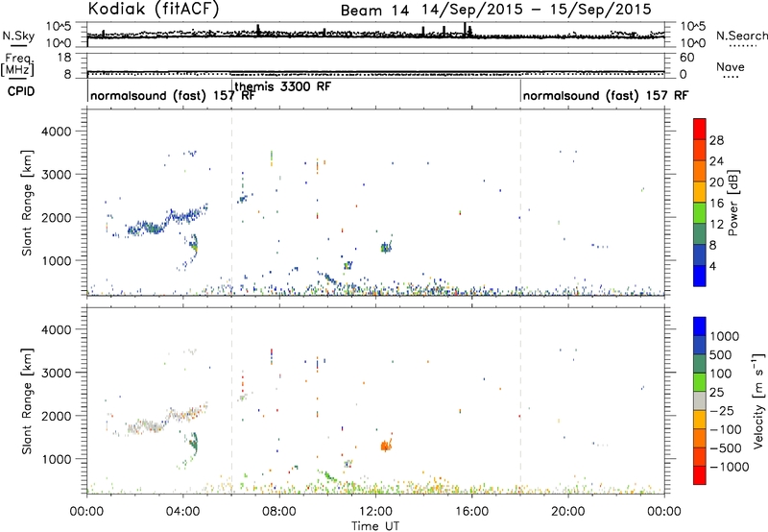This screenshot has height=532, width=768.
Task: Click the '12:00' time axis label
Action: coord(375,512)
